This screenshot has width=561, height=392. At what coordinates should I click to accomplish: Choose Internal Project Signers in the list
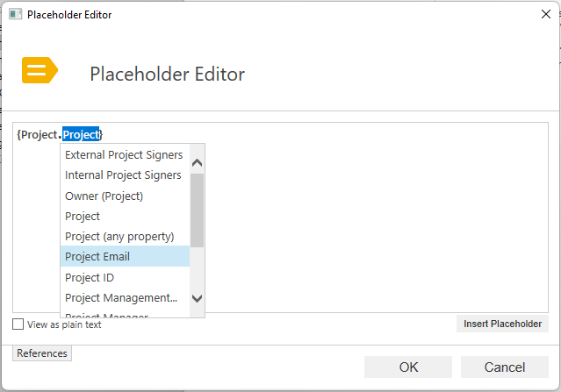point(123,175)
